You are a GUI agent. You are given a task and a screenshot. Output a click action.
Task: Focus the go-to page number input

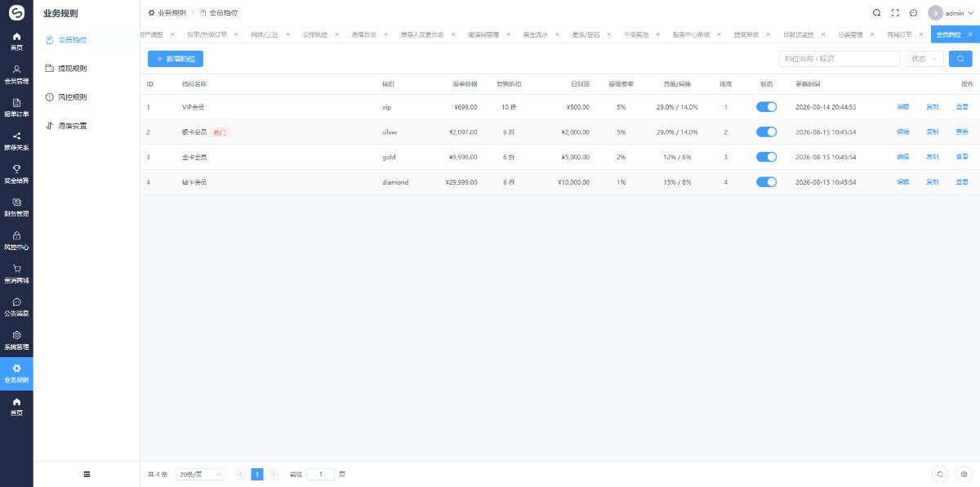coord(320,474)
